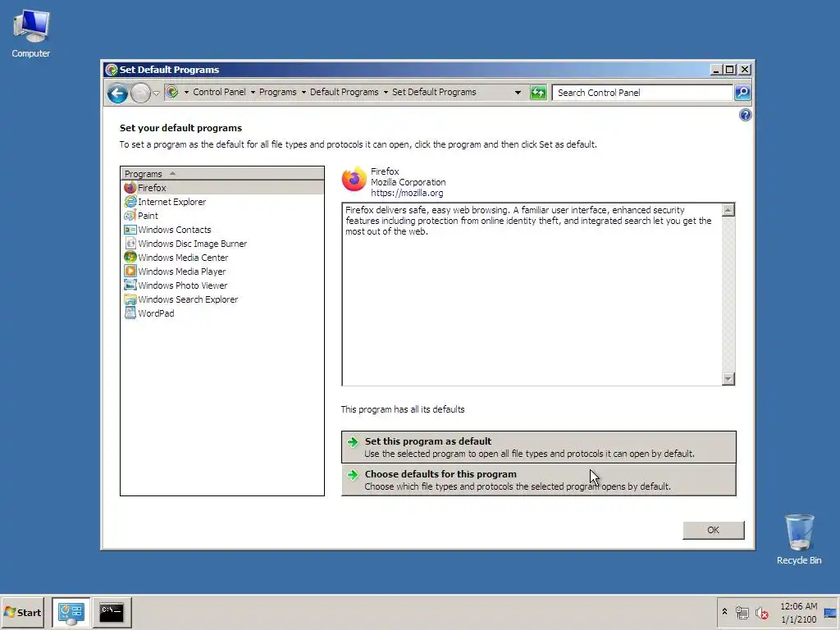
Task: Click Set this program as default
Action: pyautogui.click(x=538, y=447)
